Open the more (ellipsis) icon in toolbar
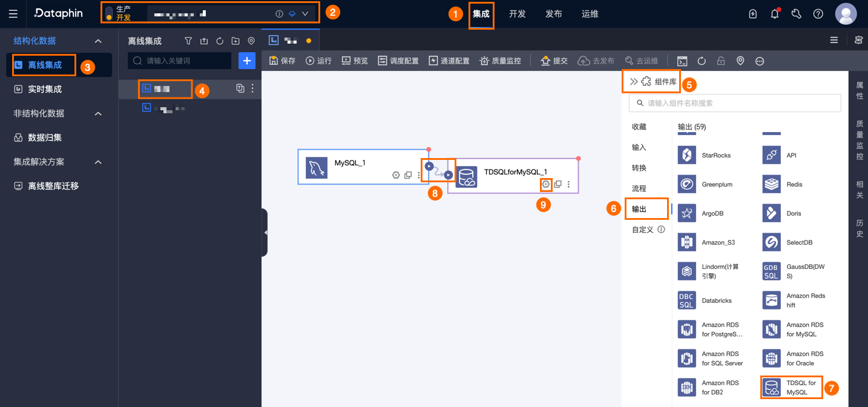The height and width of the screenshot is (407, 868). (x=760, y=61)
